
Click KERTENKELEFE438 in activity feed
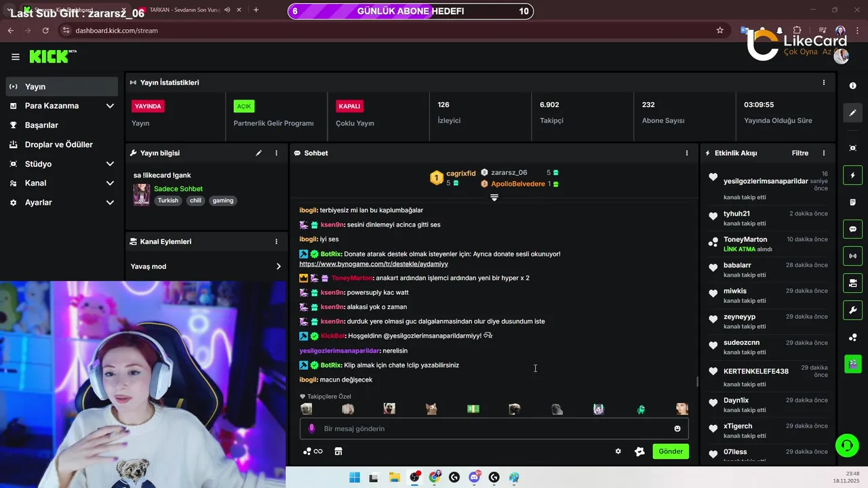tap(756, 371)
